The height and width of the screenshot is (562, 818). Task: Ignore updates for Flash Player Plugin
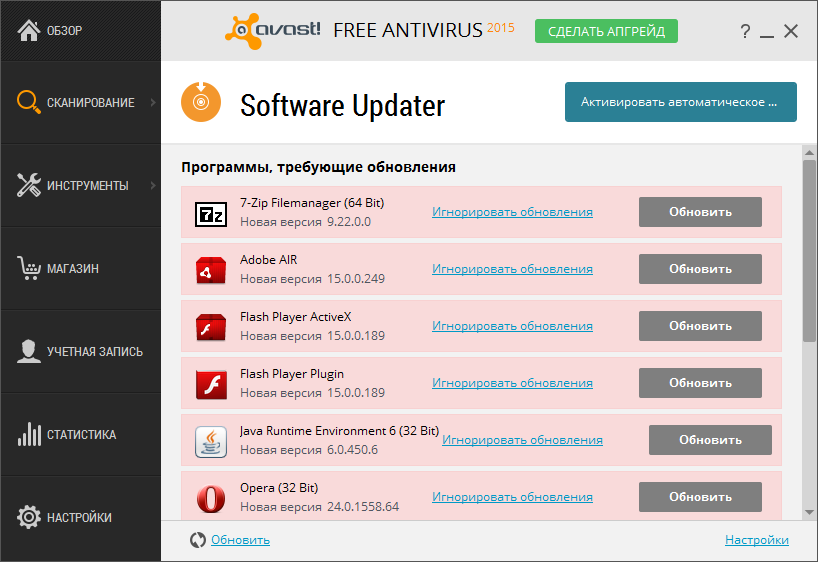(x=512, y=382)
